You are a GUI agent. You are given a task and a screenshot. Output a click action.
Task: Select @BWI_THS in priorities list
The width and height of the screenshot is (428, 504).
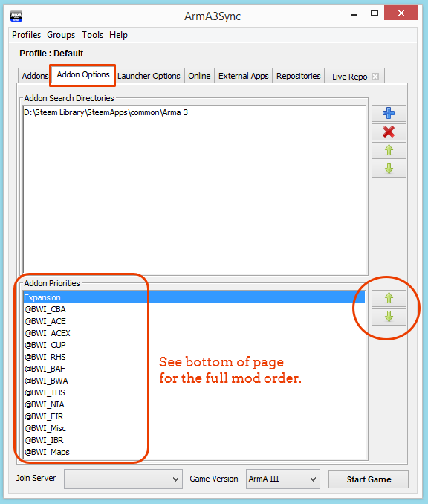click(x=194, y=392)
